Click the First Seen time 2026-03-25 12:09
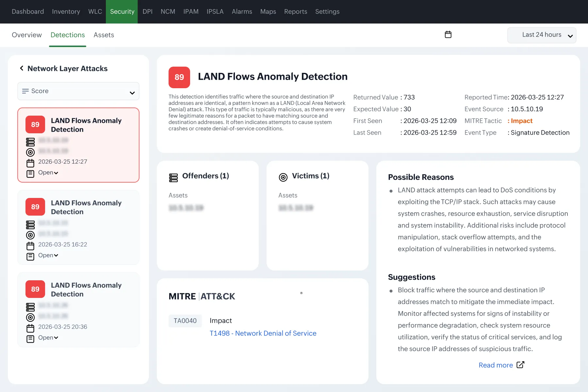Viewport: 588px width, 392px height. point(430,121)
